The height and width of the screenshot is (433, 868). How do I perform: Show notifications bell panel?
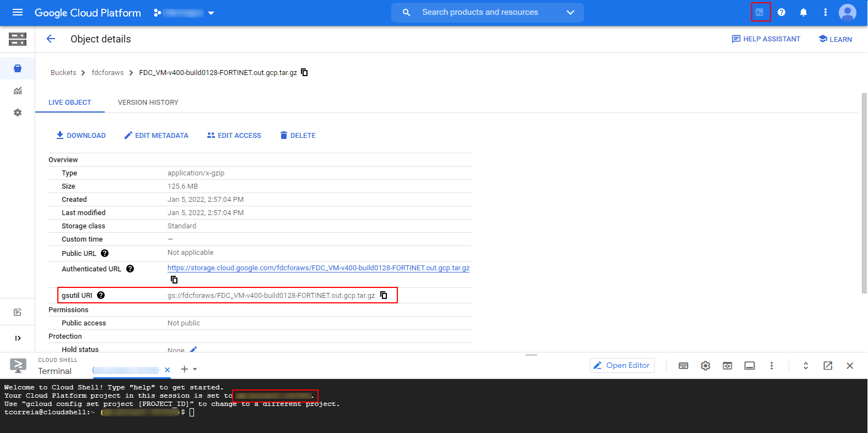[x=804, y=12]
